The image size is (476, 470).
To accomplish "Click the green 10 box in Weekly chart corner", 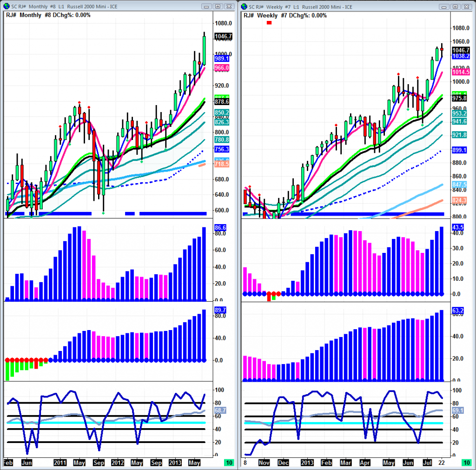I will (466, 463).
